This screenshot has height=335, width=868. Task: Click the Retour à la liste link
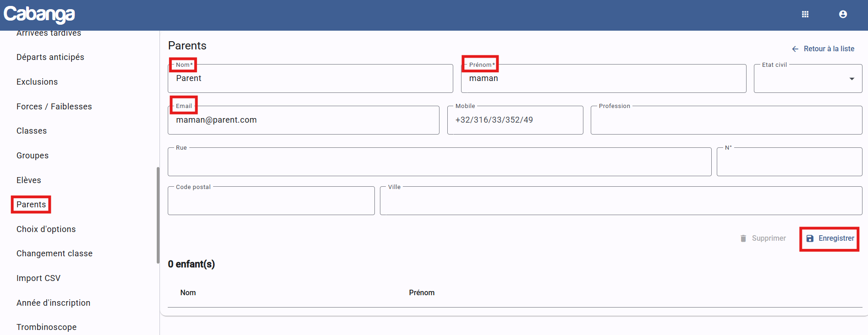829,49
